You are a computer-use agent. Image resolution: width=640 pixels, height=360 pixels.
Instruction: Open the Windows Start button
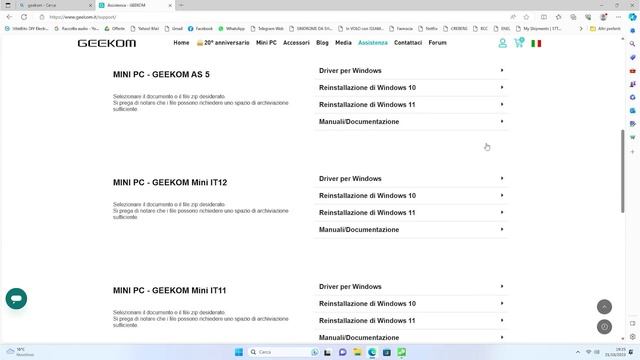click(x=239, y=352)
